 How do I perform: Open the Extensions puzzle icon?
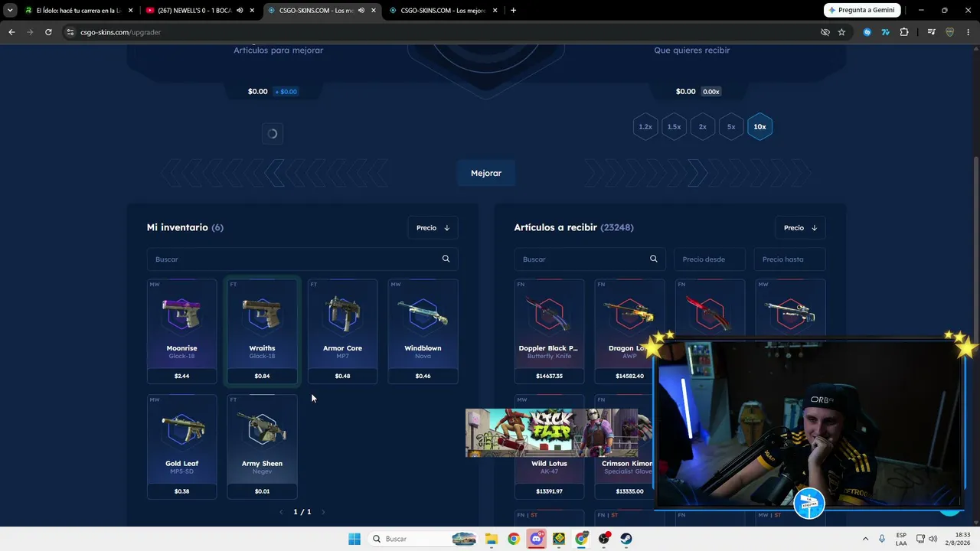pos(904,32)
